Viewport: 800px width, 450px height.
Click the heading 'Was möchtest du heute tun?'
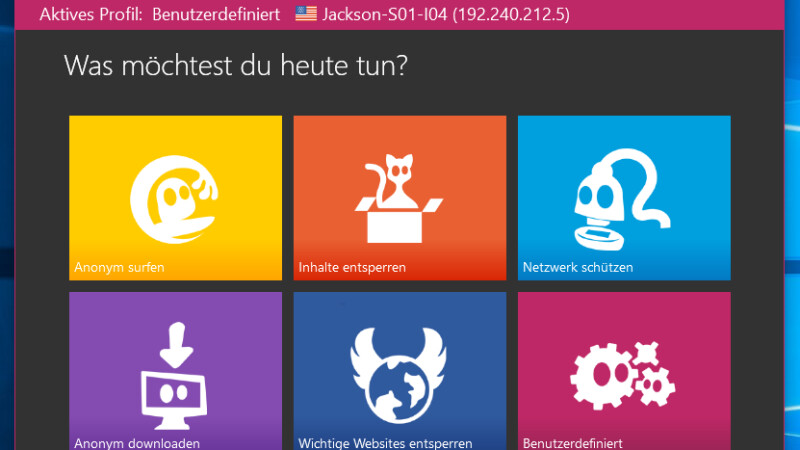coord(236,65)
